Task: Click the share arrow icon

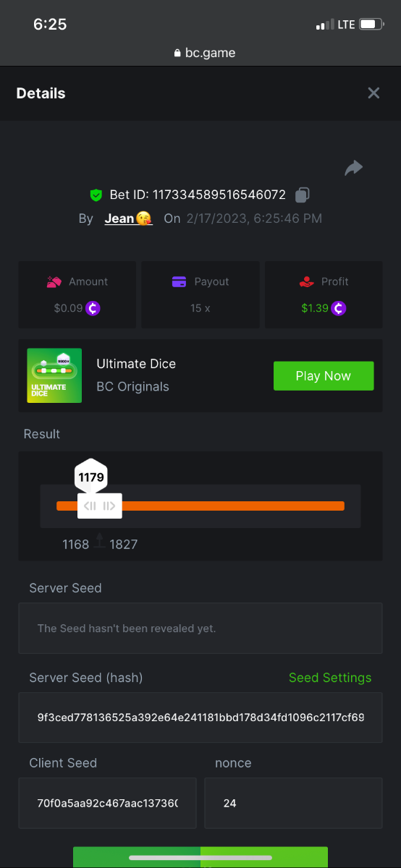Action: click(x=353, y=169)
